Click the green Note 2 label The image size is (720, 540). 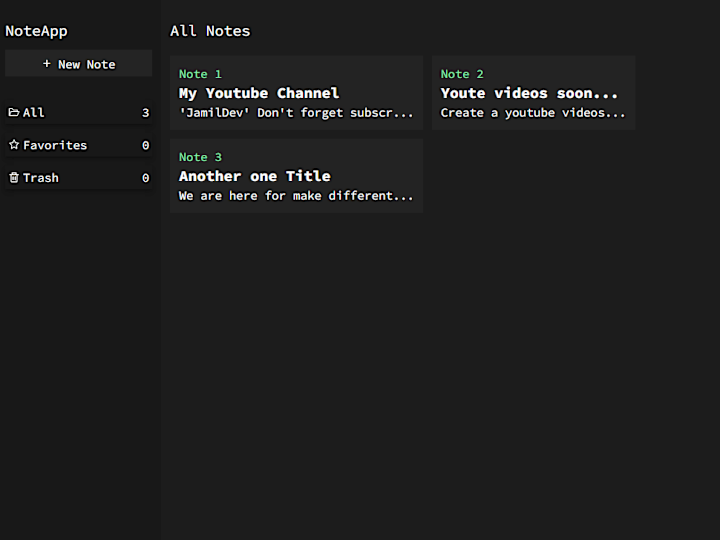pyautogui.click(x=462, y=74)
